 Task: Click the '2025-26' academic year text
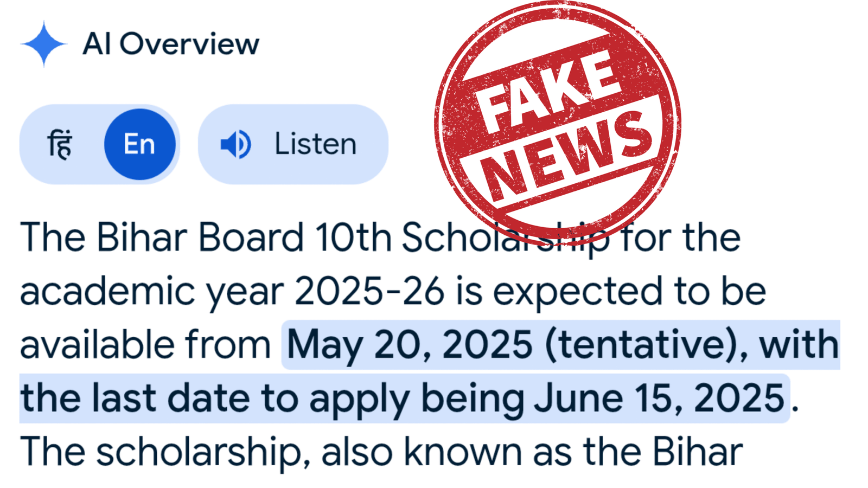369,291
